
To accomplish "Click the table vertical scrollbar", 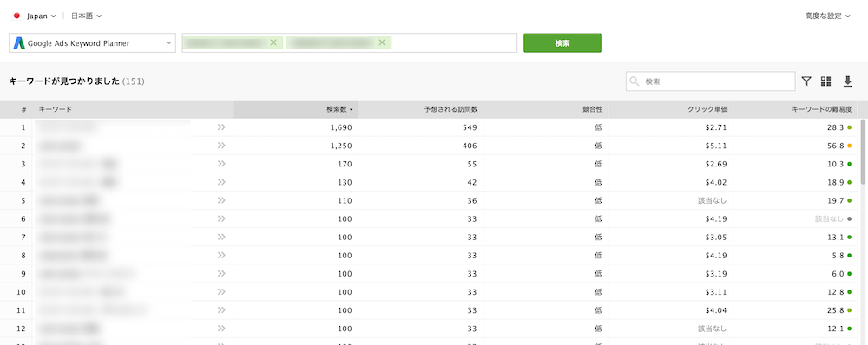I will click(863, 151).
